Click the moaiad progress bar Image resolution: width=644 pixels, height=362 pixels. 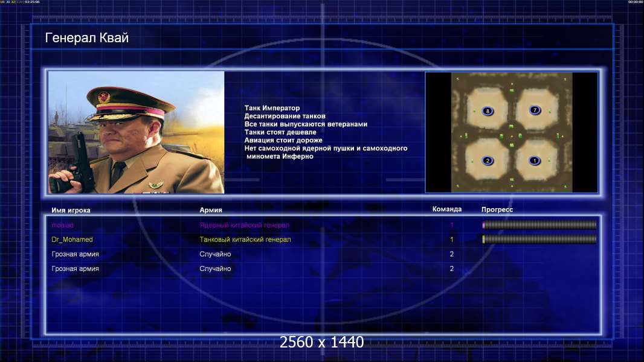click(539, 224)
